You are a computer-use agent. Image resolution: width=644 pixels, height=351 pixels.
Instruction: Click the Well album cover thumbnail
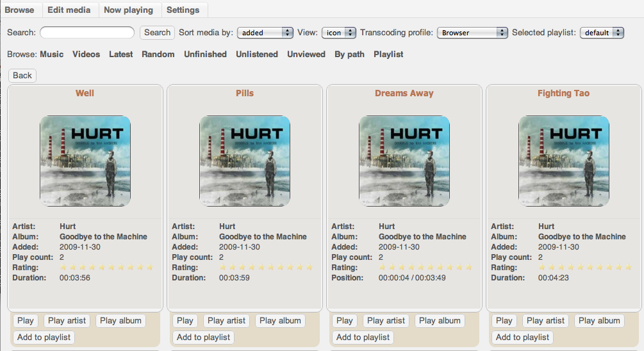pyautogui.click(x=85, y=161)
